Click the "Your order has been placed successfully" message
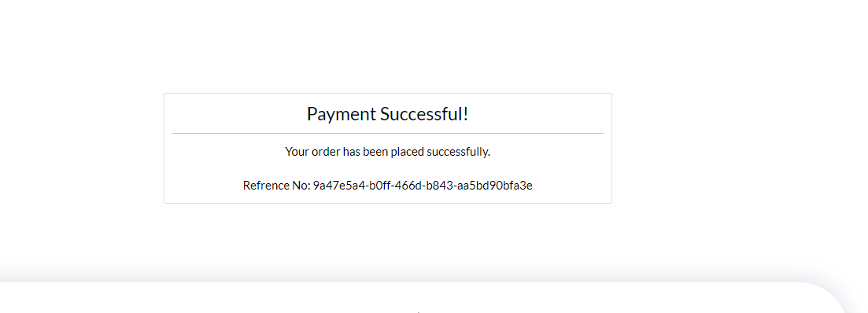868x313 pixels. pos(387,152)
